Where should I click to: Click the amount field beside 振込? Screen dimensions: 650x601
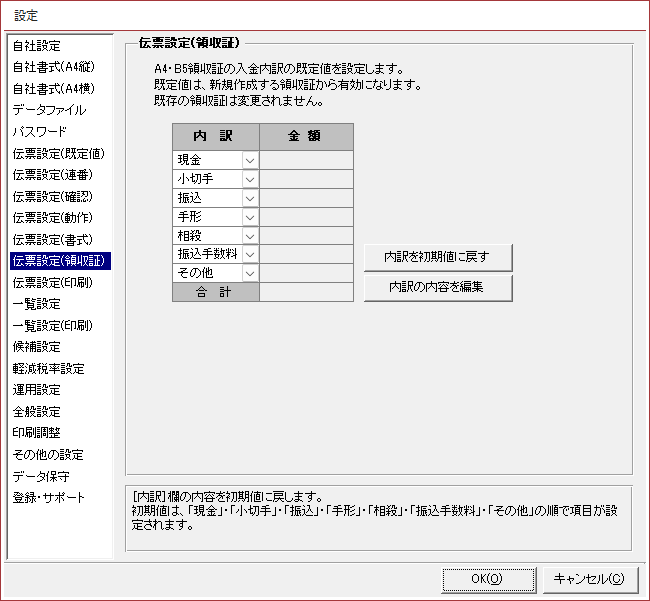pyautogui.click(x=306, y=198)
